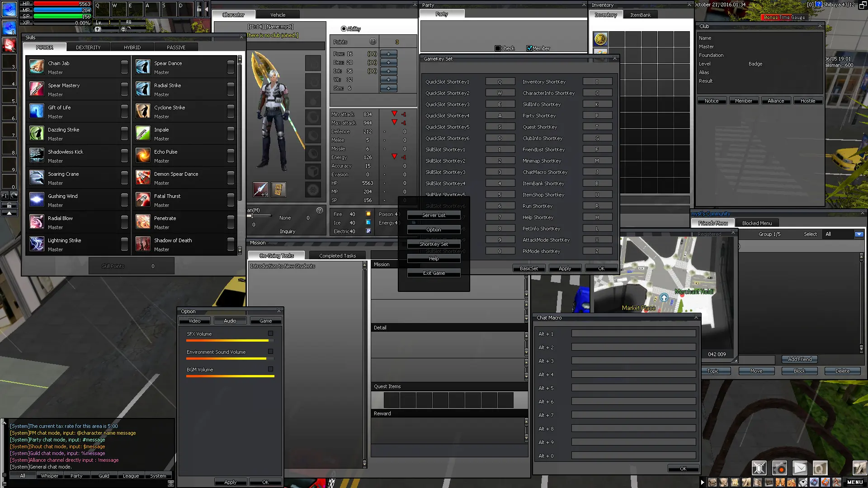This screenshot has height=488, width=868.
Task: Expand the bottom icon bar arrow
Action: click(x=702, y=482)
